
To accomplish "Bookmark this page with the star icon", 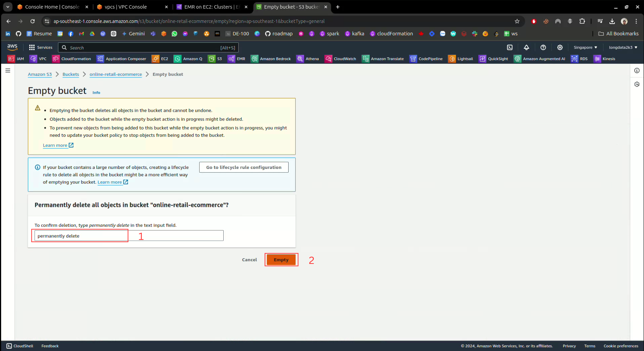I will pos(517,21).
